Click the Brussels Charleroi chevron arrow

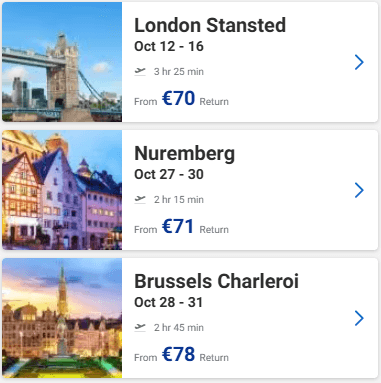pos(359,318)
